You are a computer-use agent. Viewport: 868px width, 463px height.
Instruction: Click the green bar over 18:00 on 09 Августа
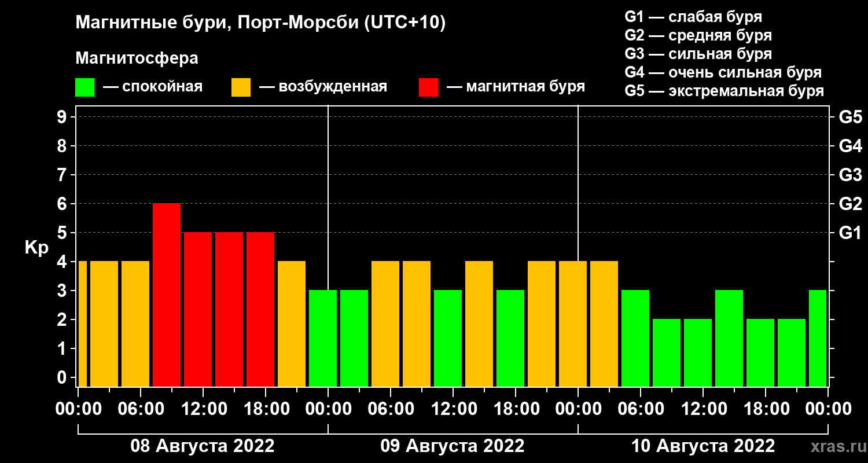coord(510,338)
